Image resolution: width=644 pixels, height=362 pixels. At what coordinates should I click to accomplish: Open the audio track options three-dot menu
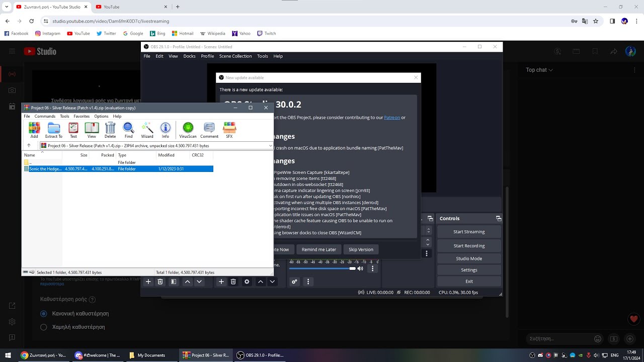(373, 268)
